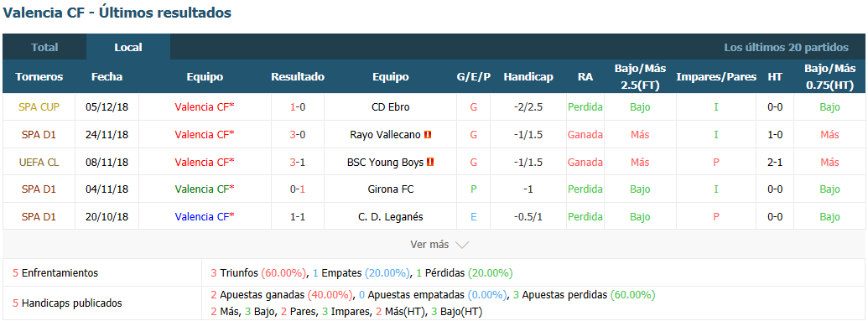Switch to the Total tab
The width and height of the screenshot is (868, 321).
(44, 47)
